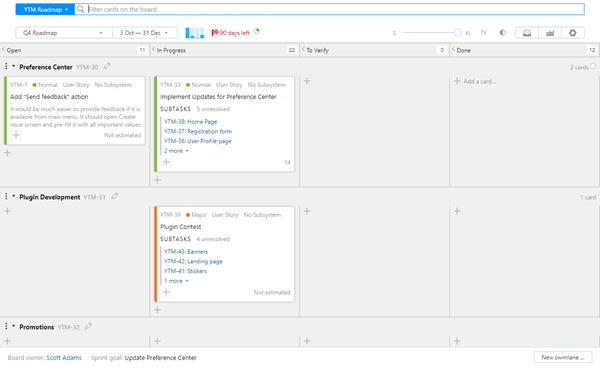Collapse the To Verify column

[303, 49]
